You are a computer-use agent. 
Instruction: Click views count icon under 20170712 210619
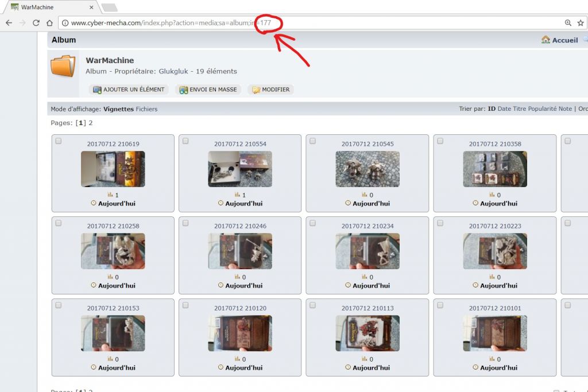pyautogui.click(x=110, y=195)
